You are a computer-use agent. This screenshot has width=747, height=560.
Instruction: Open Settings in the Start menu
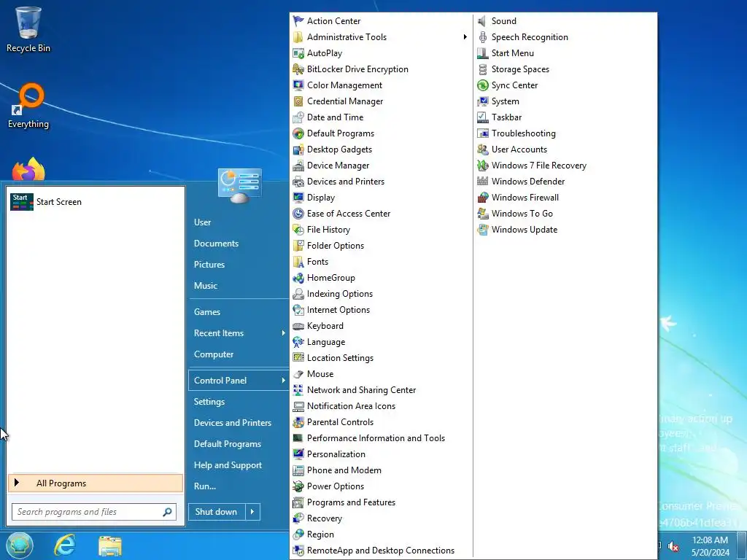(x=209, y=402)
